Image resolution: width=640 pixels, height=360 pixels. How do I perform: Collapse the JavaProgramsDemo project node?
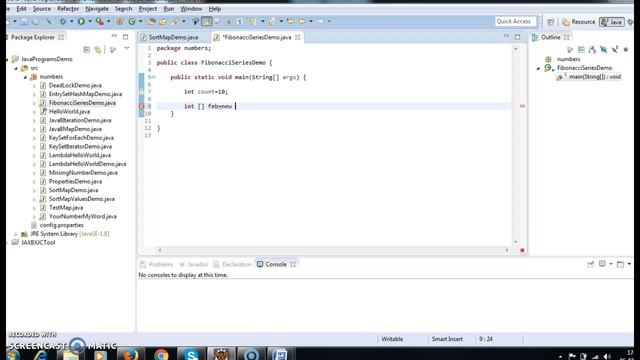pyautogui.click(x=8, y=59)
